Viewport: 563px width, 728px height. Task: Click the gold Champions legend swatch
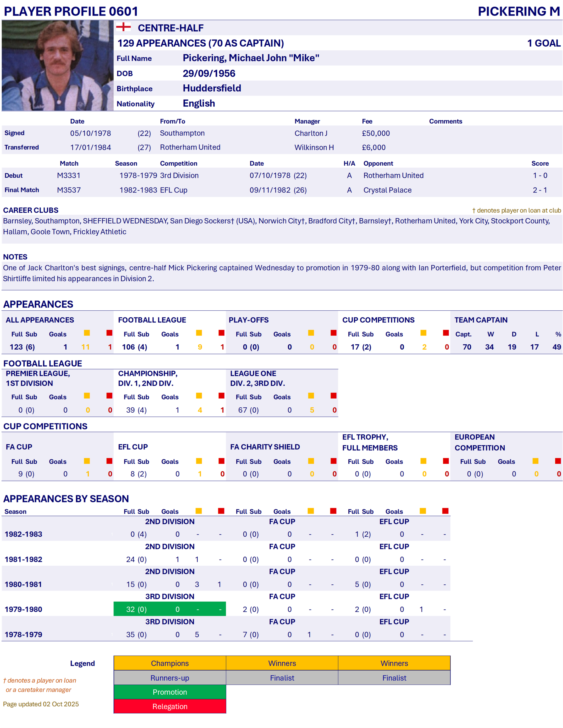pyautogui.click(x=170, y=663)
